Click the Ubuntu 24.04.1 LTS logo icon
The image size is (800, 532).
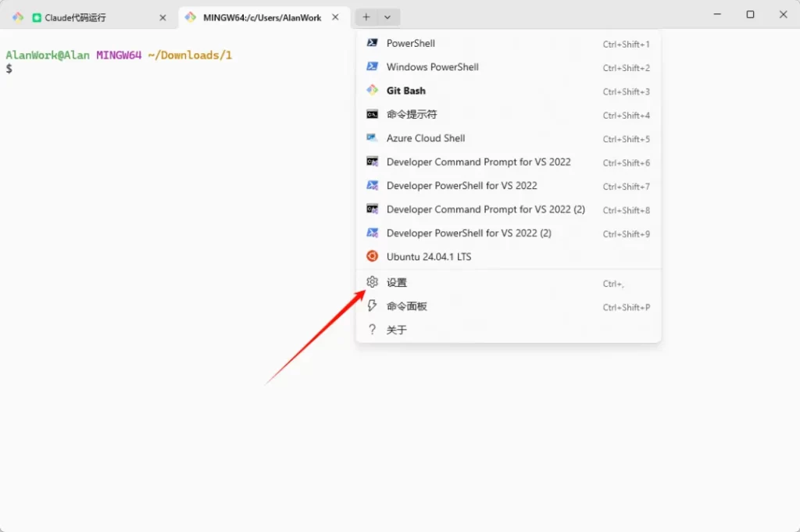(373, 256)
